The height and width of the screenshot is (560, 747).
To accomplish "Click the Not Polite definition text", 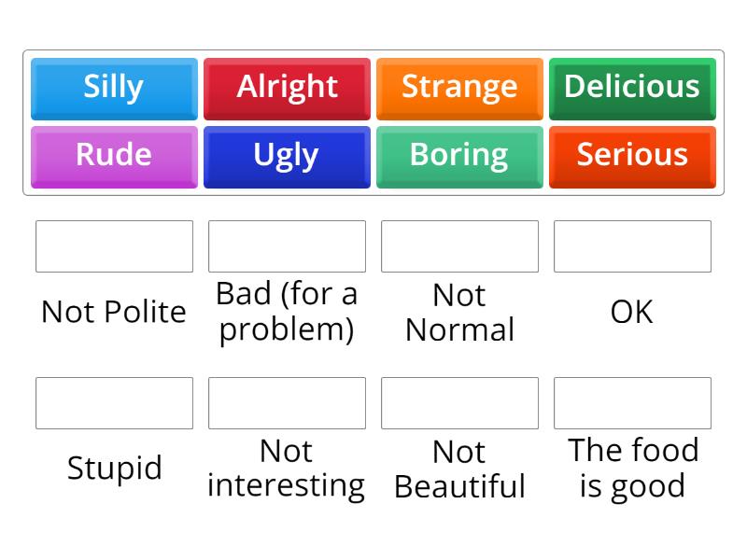I will point(114,312).
